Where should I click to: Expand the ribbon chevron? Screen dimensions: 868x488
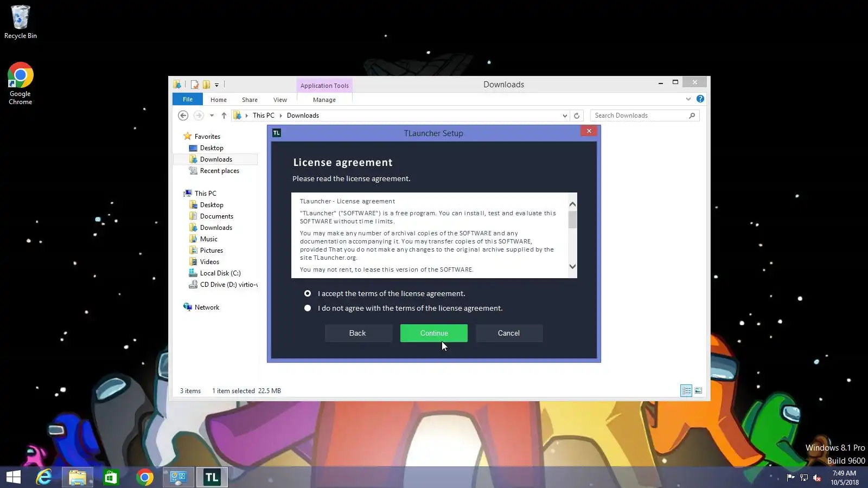click(688, 99)
